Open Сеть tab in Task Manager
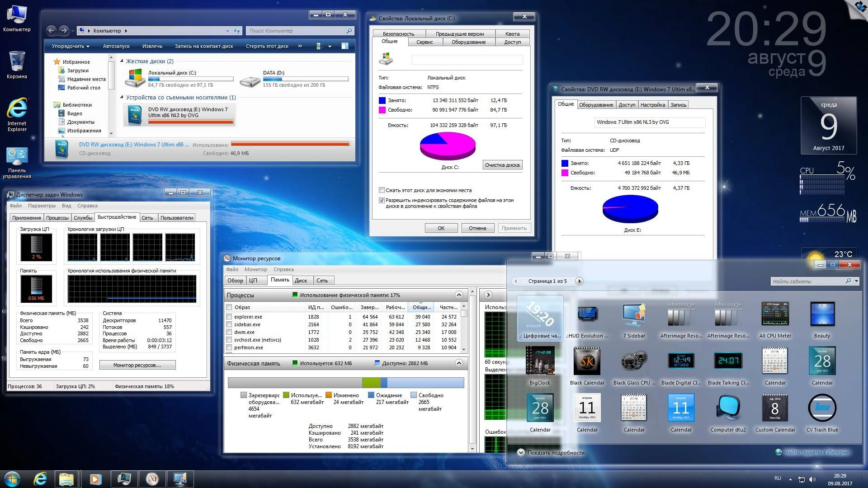Image resolution: width=868 pixels, height=488 pixels. point(147,218)
